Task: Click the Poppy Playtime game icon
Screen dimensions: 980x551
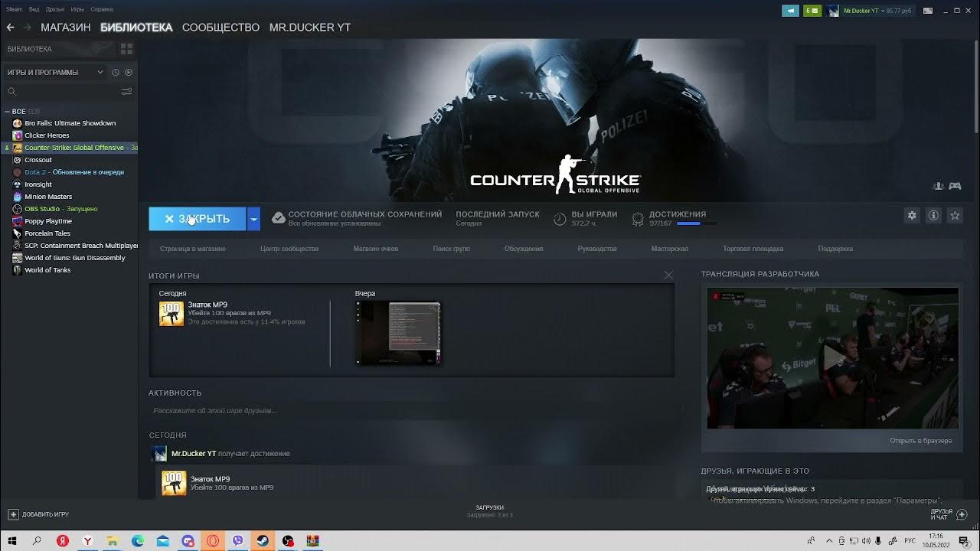Action: coord(18,221)
